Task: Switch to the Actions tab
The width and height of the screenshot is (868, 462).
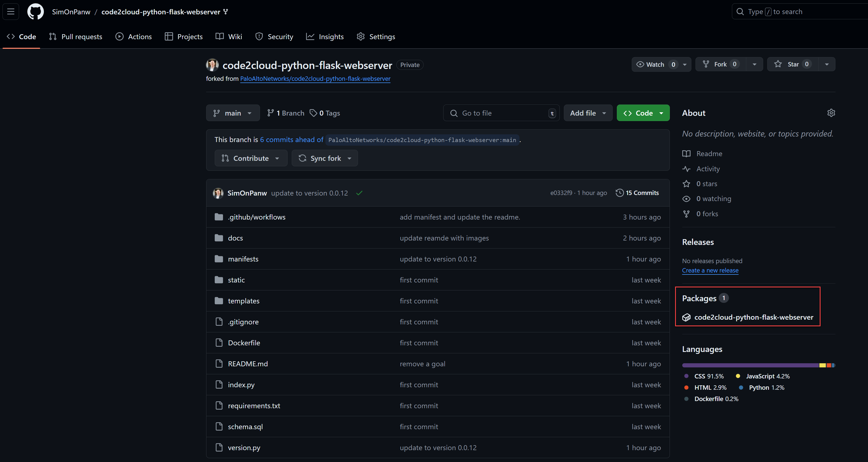Action: (133, 36)
